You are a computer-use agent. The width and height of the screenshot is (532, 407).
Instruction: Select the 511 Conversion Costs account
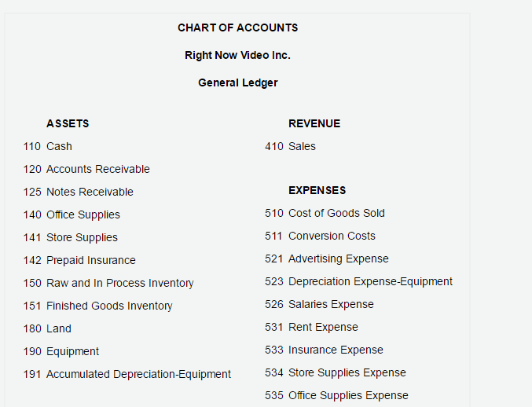[320, 236]
